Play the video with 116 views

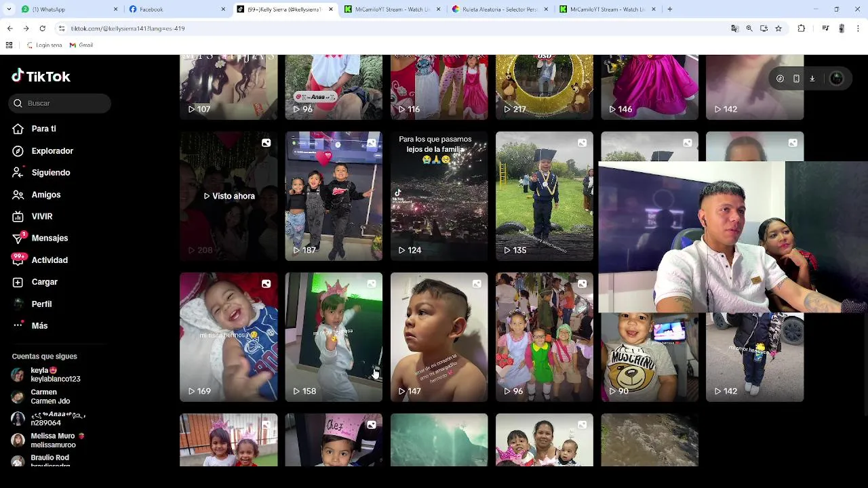point(439,87)
